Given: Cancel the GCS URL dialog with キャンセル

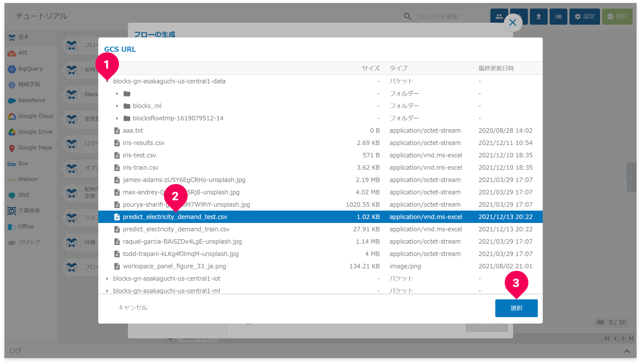Looking at the screenshot, I should 133,308.
